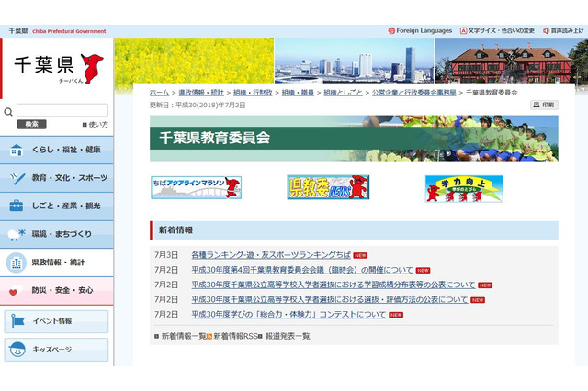Click the audio read-aloud speaker icon

(x=546, y=30)
